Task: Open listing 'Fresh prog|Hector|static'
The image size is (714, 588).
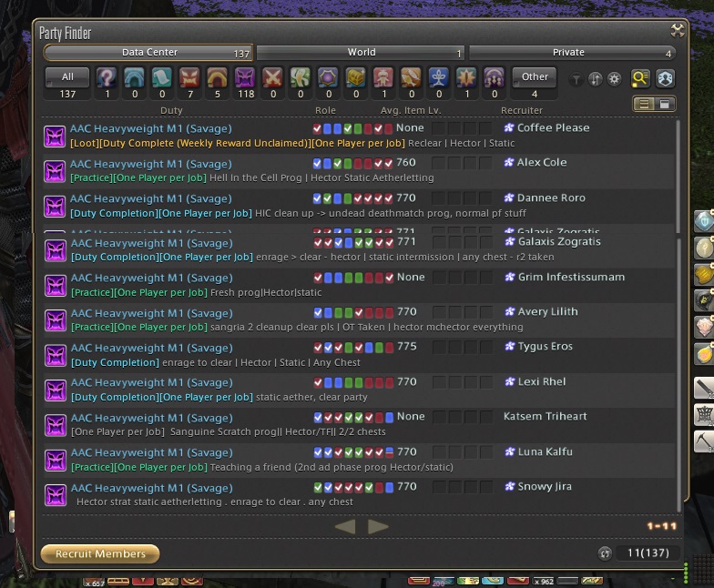Action: pos(266,293)
